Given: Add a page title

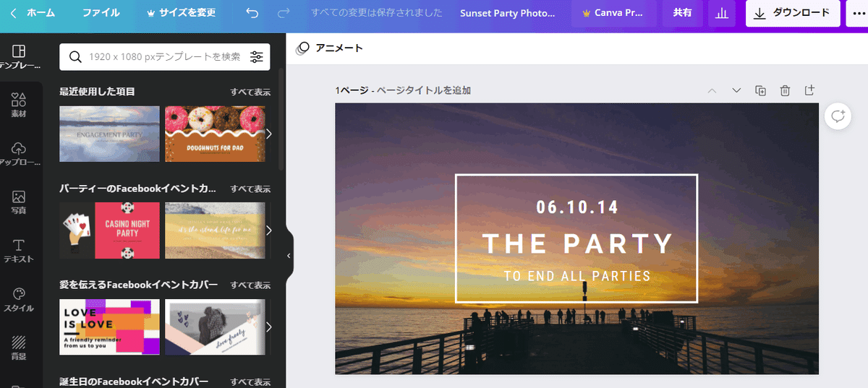Looking at the screenshot, I should click(423, 90).
